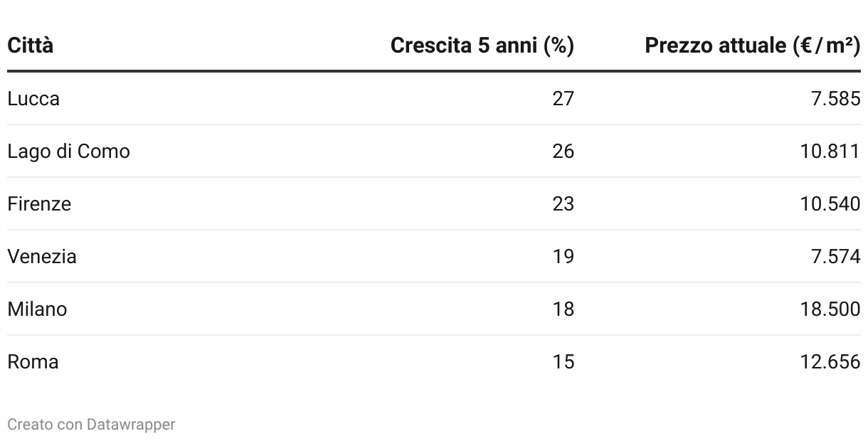Click the price value 10.811
Viewport: 868px width, 441px height.
[x=830, y=151]
